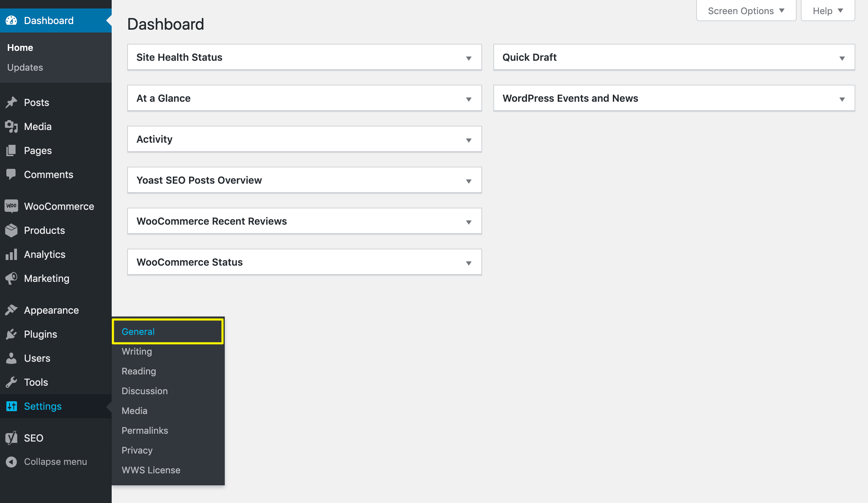The width and height of the screenshot is (868, 503).
Task: Open Permalinks in the Settings submenu
Action: point(145,430)
